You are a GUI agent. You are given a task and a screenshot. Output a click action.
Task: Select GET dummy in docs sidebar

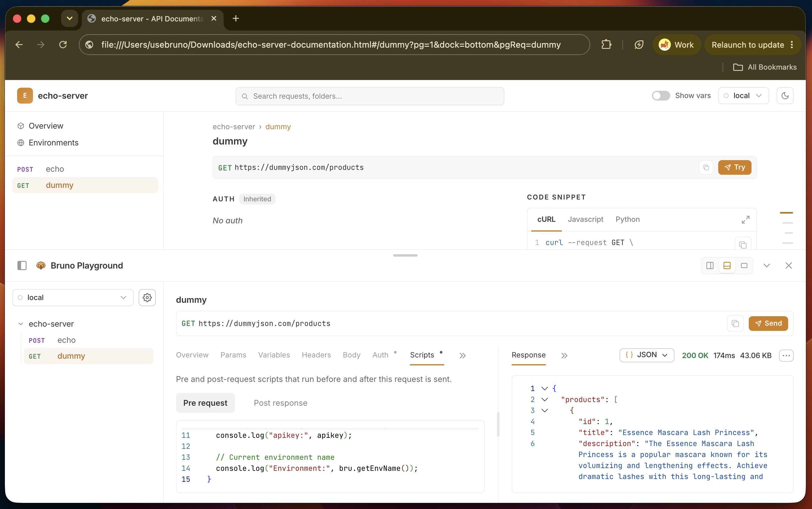[x=85, y=185]
